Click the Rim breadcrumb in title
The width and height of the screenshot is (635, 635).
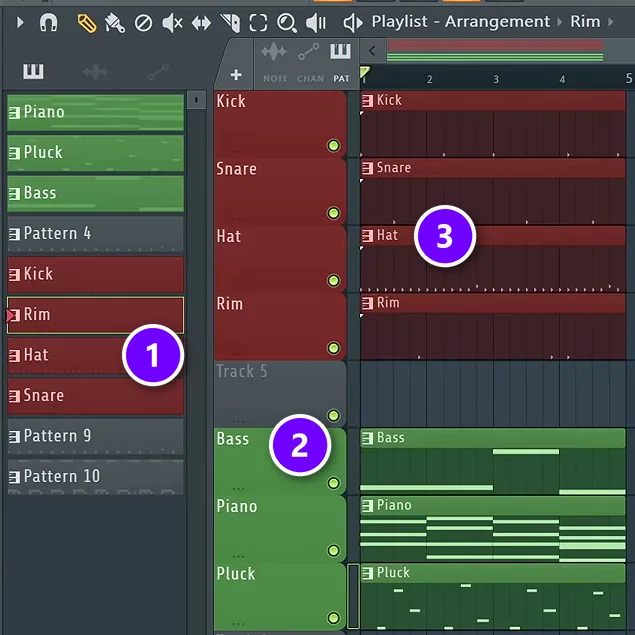pyautogui.click(x=585, y=21)
